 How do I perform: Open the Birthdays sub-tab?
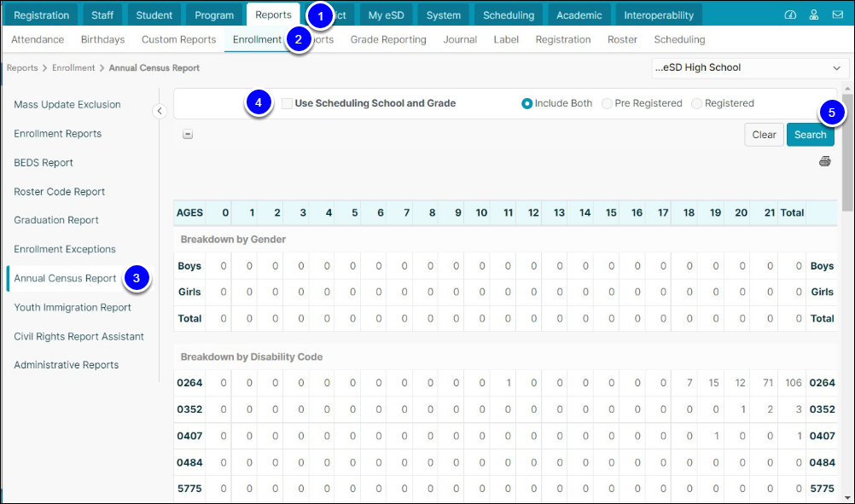[x=103, y=39]
